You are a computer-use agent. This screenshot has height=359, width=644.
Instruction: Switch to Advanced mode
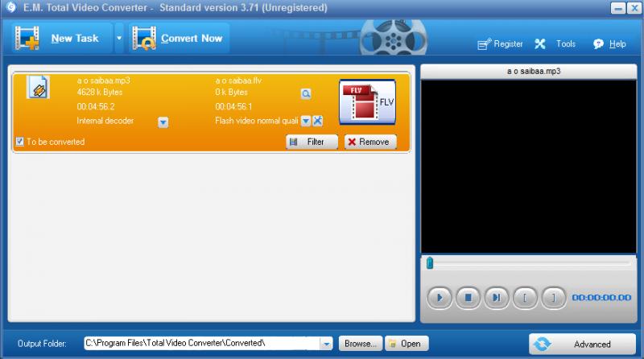tap(582, 344)
